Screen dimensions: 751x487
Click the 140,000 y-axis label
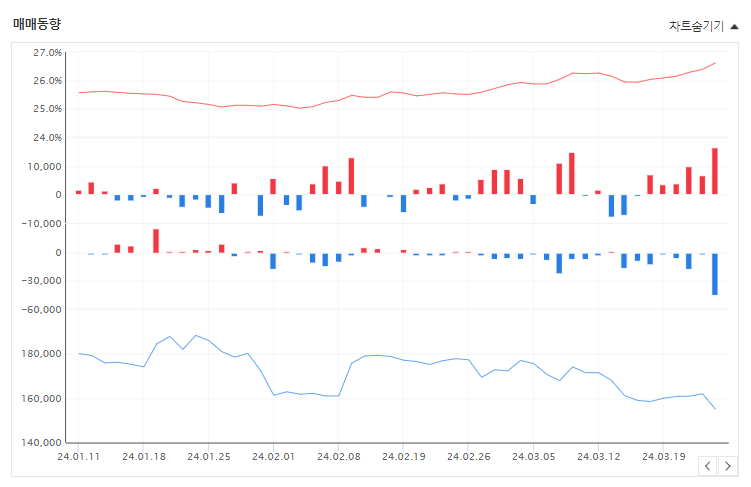point(41,442)
